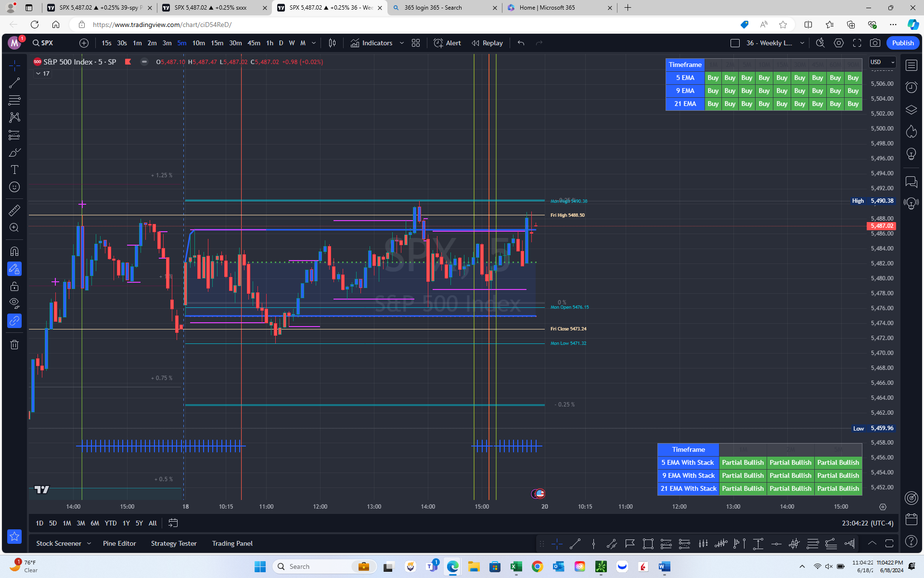The width and height of the screenshot is (924, 578).
Task: Click the crosshair/cursor tool icon
Action: click(13, 65)
